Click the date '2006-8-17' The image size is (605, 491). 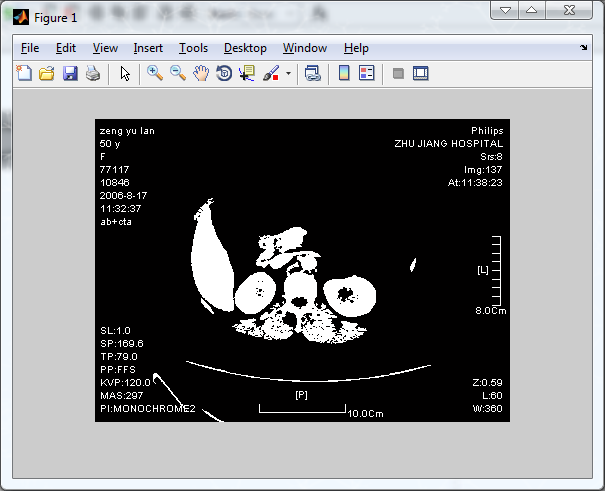[x=123, y=196]
